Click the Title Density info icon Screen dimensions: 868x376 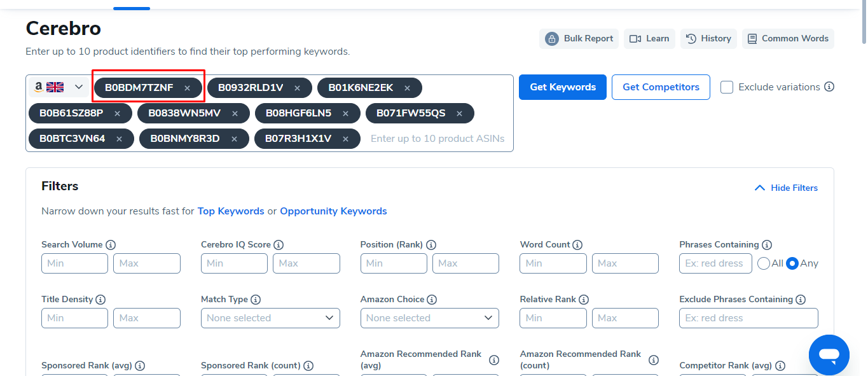pos(100,300)
